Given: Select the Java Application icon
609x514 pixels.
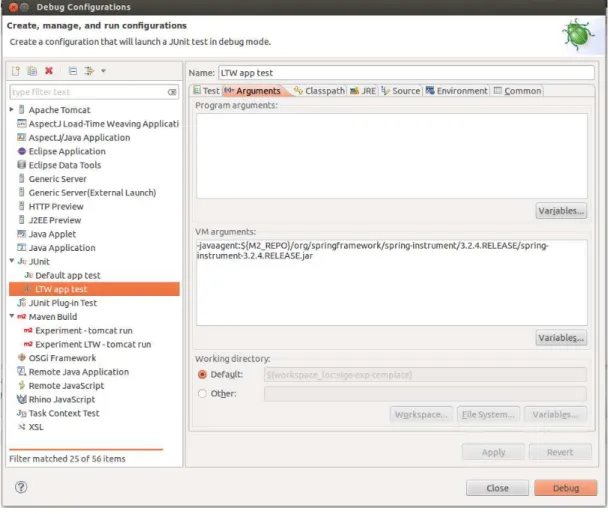Looking at the screenshot, I should pos(22,247).
